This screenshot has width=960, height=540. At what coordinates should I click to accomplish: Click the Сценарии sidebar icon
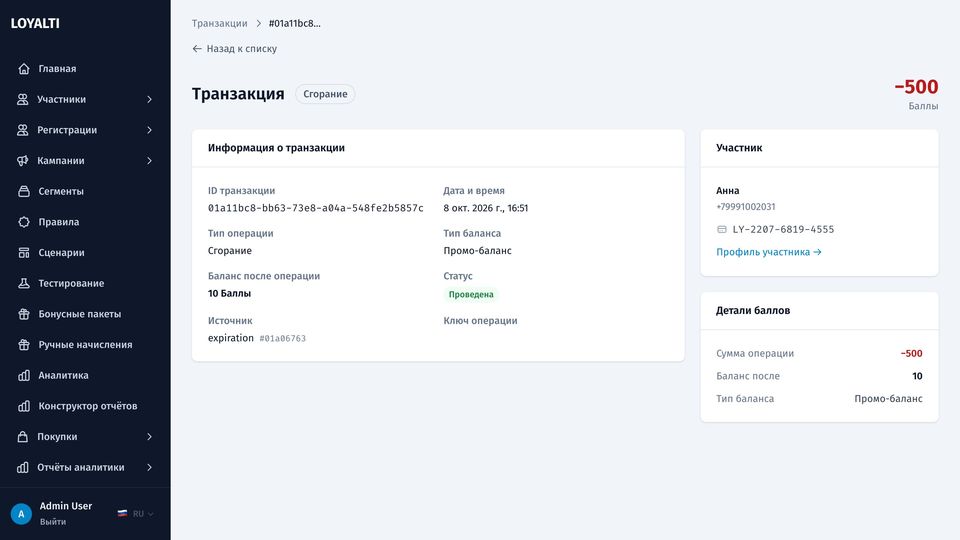coord(24,252)
